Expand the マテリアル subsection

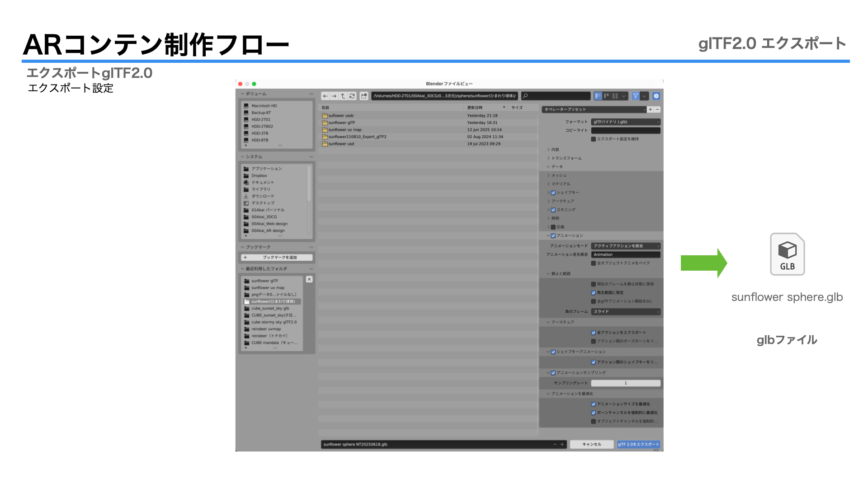click(559, 184)
